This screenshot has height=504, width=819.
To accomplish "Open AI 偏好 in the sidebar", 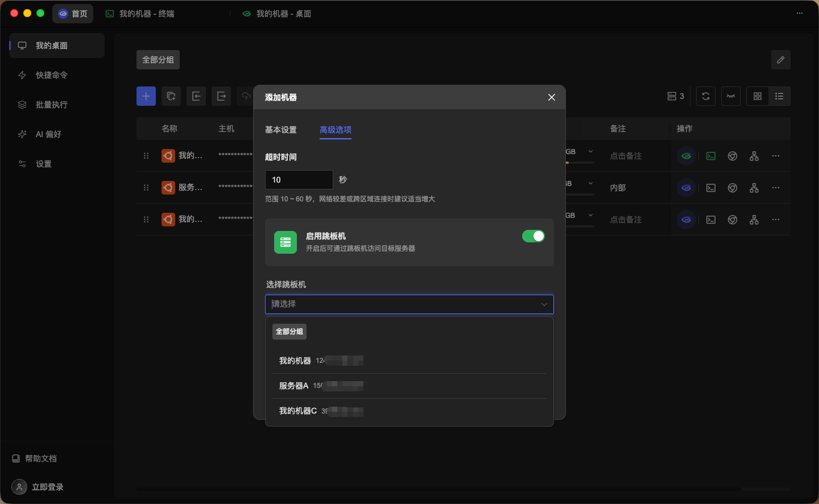I will coord(57,134).
